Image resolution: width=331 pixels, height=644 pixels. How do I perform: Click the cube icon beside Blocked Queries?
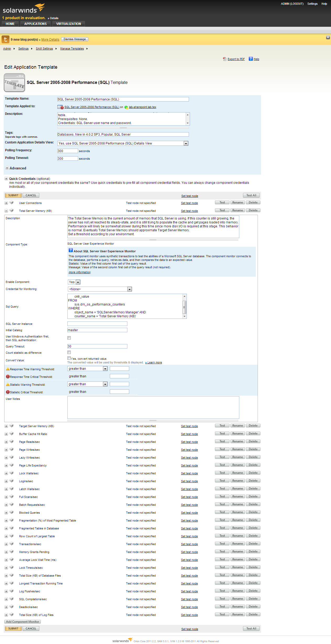pyautogui.click(x=12, y=512)
